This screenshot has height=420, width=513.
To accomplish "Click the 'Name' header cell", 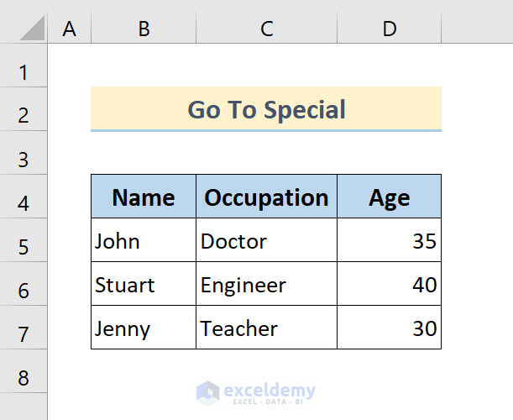I will [x=144, y=197].
